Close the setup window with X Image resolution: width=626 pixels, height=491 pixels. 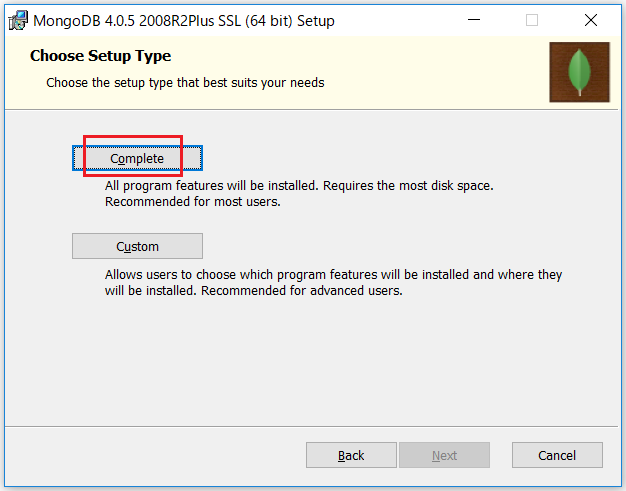(x=591, y=20)
